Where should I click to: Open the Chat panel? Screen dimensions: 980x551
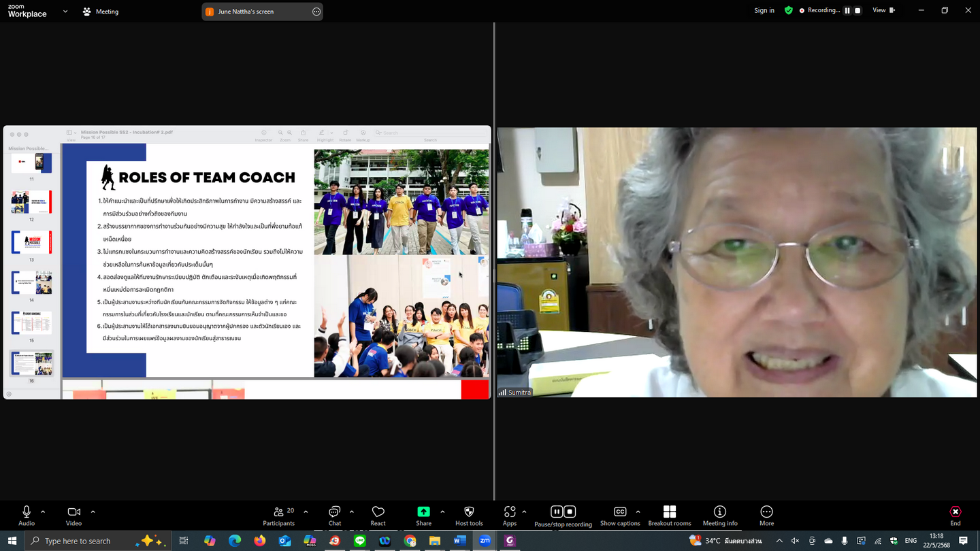[x=334, y=516]
